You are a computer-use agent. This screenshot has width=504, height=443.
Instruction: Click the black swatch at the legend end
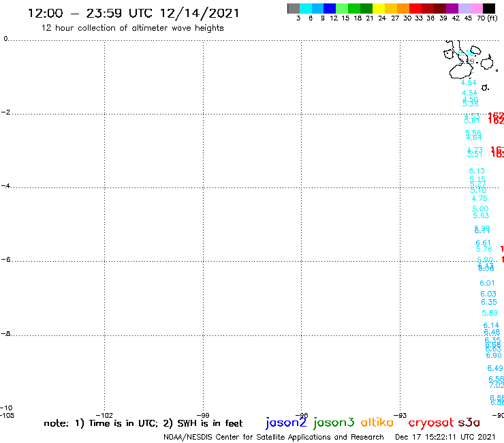click(488, 8)
